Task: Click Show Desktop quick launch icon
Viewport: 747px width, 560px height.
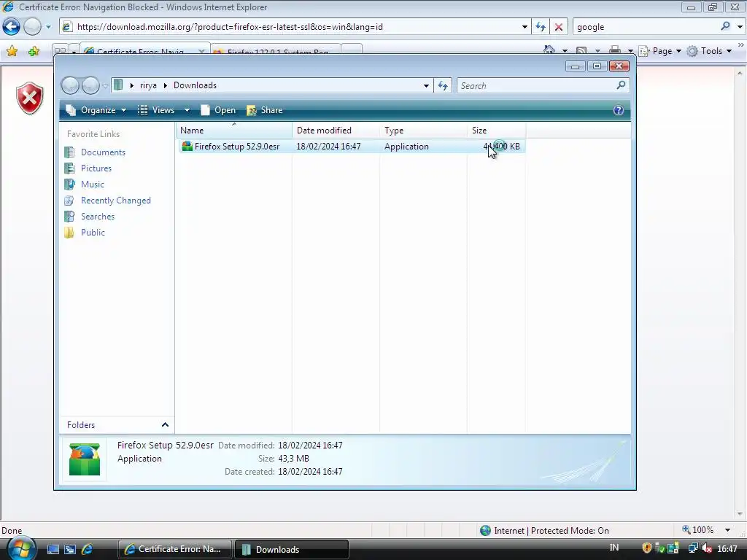Action: pos(53,550)
